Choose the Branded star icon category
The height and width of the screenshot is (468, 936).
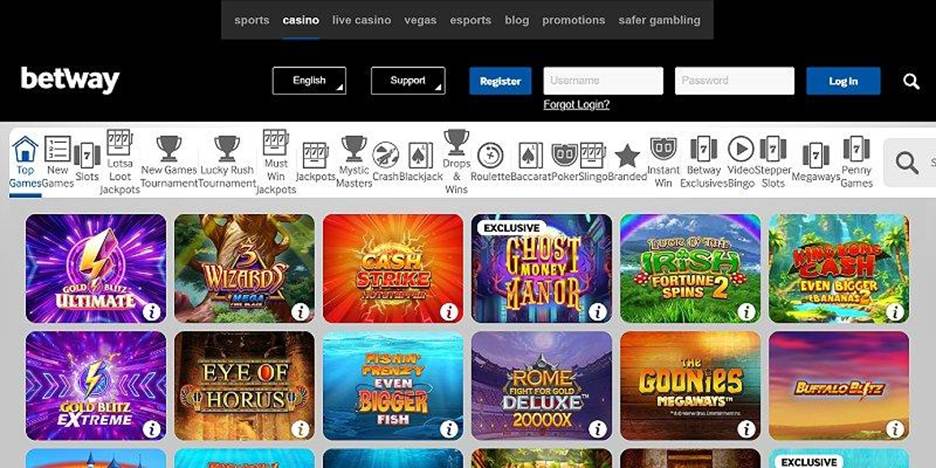627,156
